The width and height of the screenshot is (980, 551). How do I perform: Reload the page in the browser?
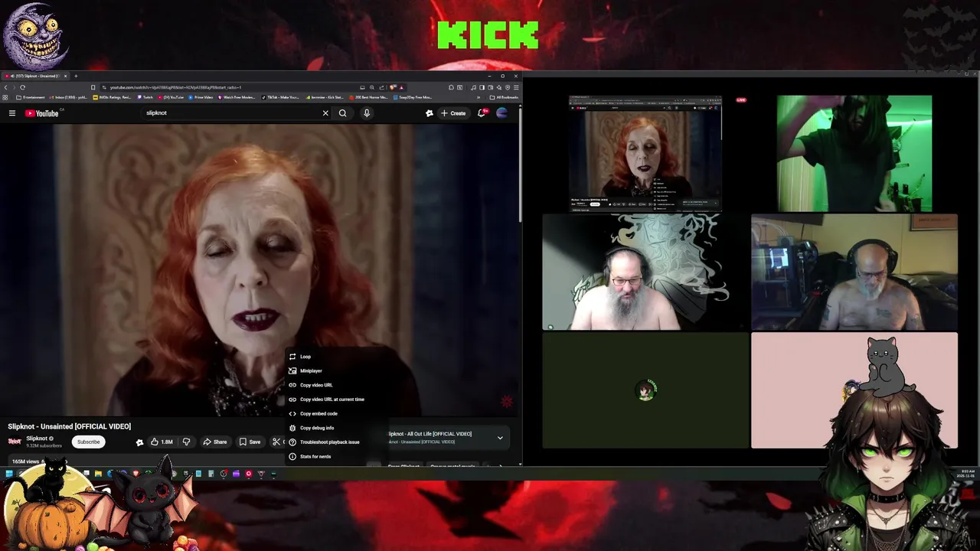[22, 87]
